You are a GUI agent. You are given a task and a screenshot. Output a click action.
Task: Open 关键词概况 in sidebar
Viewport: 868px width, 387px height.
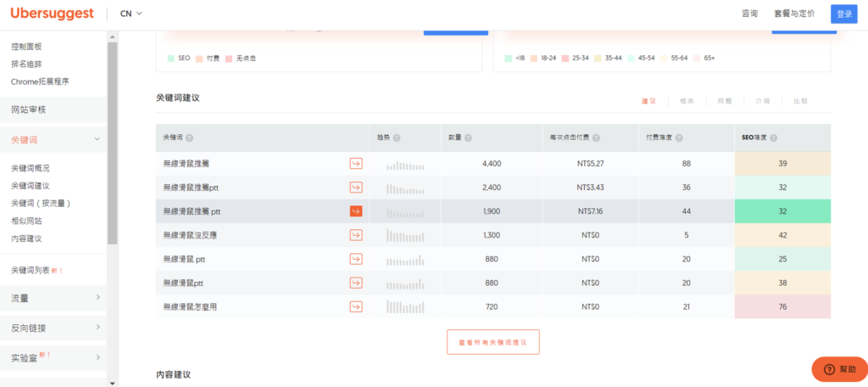[x=31, y=169]
